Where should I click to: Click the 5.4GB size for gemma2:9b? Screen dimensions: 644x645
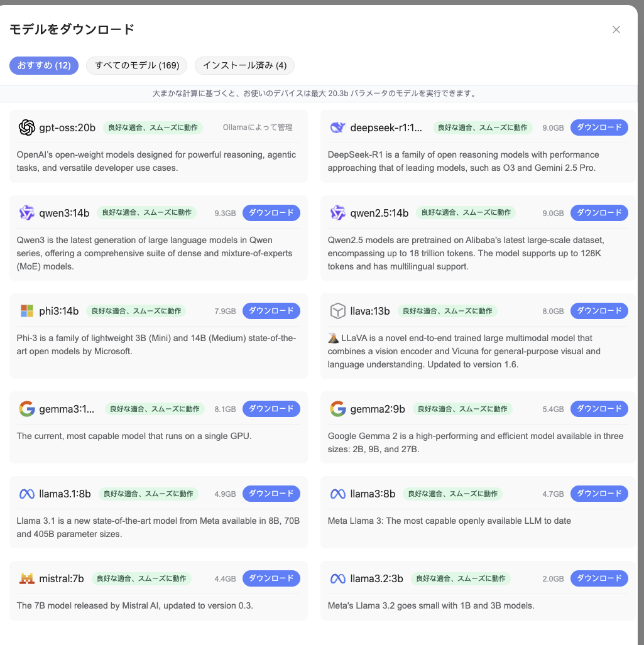(x=553, y=409)
